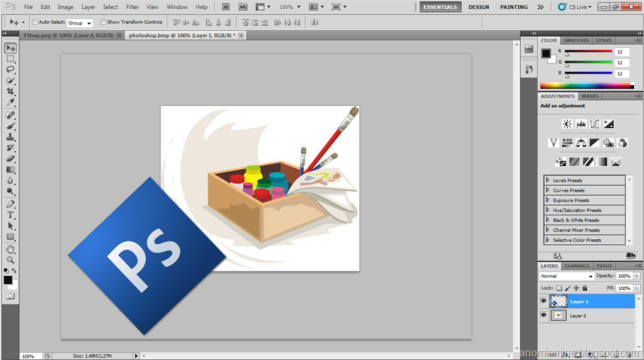644x360 pixels.
Task: Click the color spectrum ramp
Action: point(587,86)
